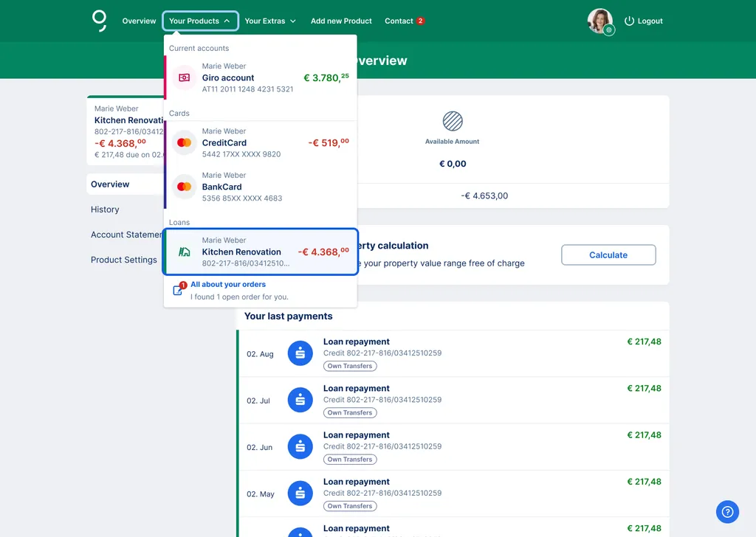Image resolution: width=756 pixels, height=537 pixels.
Task: Click Marie Weber's profile picture
Action: [x=599, y=20]
